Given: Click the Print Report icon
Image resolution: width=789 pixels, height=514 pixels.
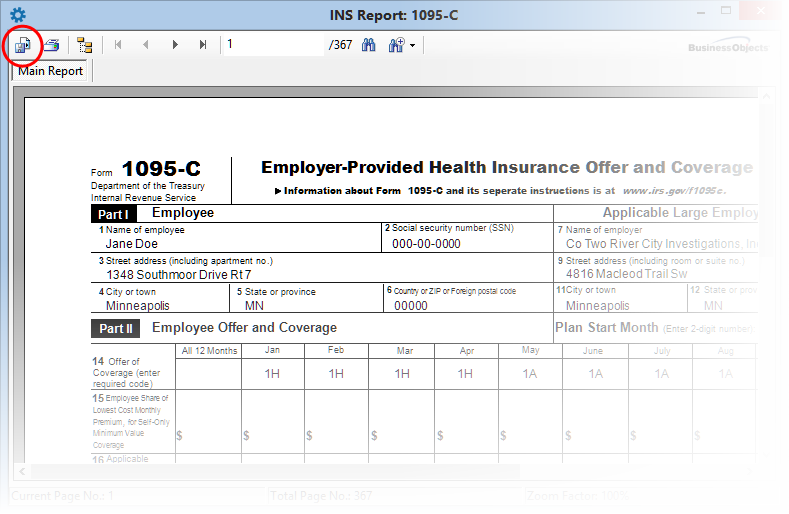Looking at the screenshot, I should 51,45.
